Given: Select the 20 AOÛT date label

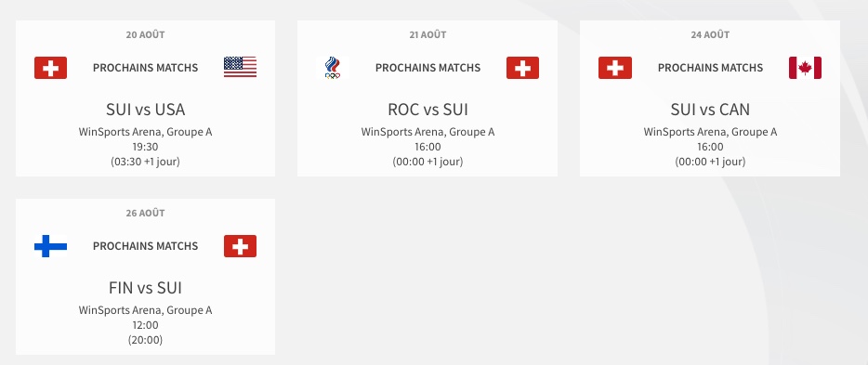Looking at the screenshot, I should 146,34.
